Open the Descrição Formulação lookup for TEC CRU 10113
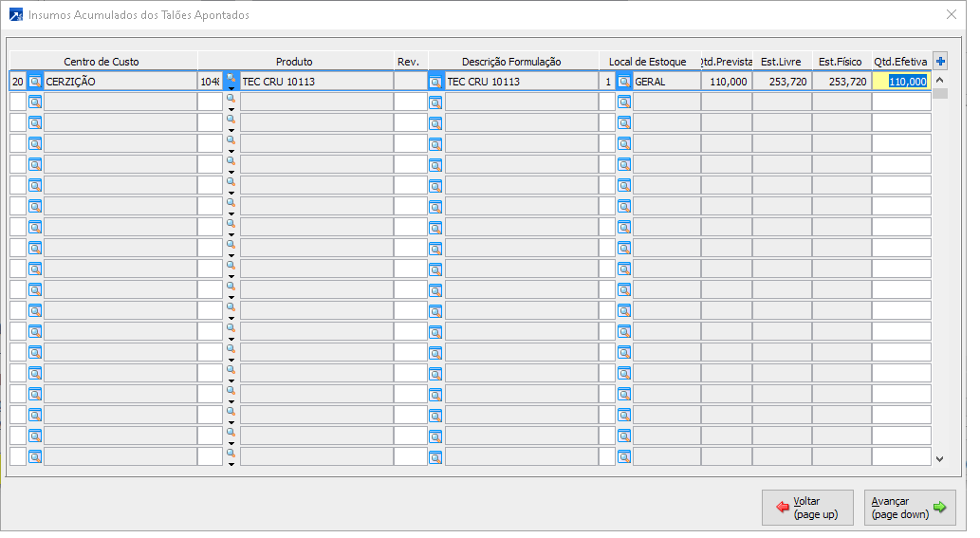Viewport: 980px width, 538px height. (x=435, y=82)
